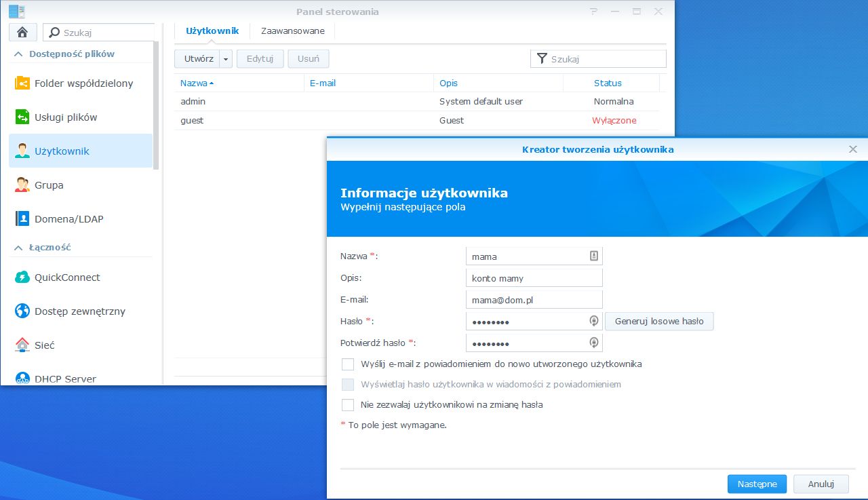The image size is (868, 500).
Task: Click the E-mail column header
Action: pyautogui.click(x=369, y=83)
